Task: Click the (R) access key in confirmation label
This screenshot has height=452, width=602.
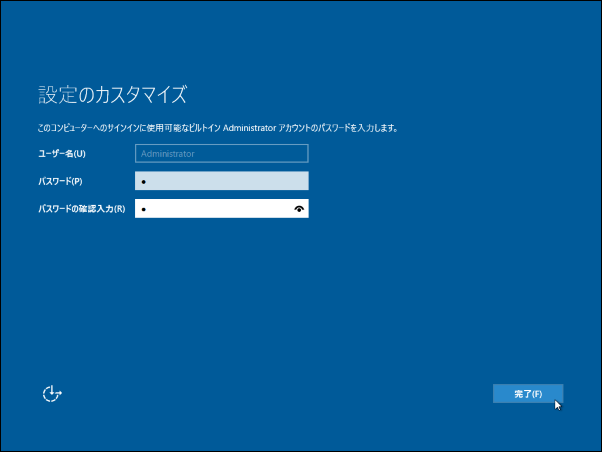Action: 119,209
